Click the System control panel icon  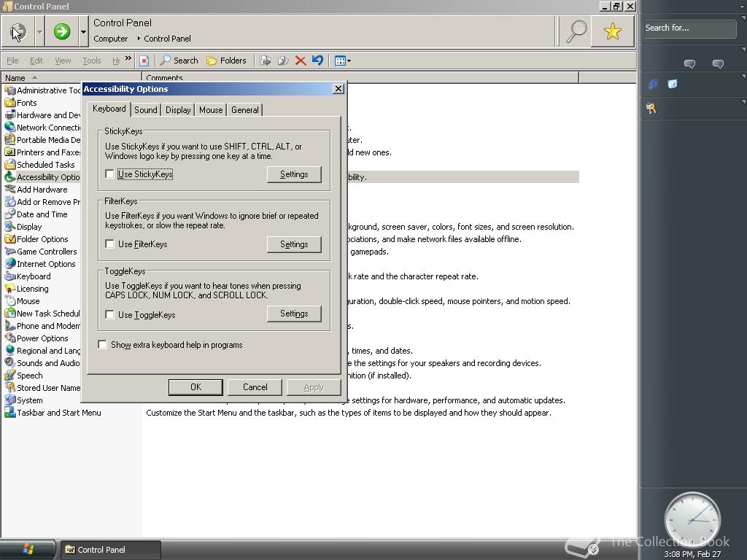(10, 400)
